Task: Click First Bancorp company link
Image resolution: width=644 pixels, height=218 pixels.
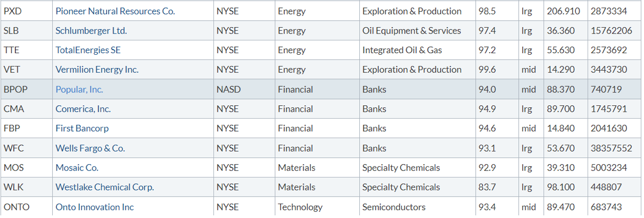Action: click(x=82, y=129)
